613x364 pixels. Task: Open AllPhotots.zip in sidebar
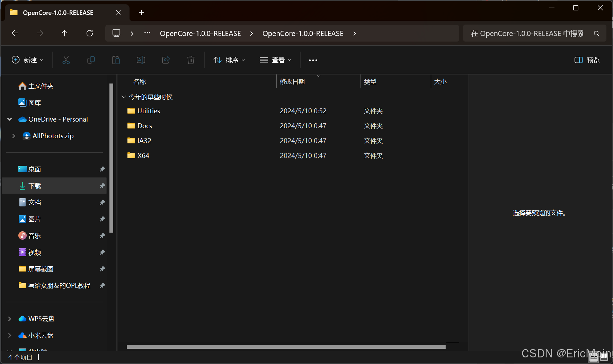53,136
